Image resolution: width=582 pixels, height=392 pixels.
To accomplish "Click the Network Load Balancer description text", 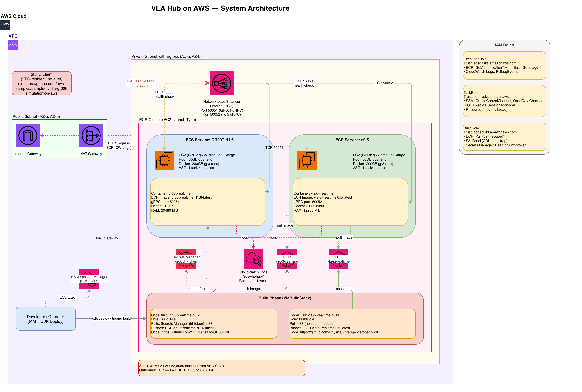I will [222, 108].
